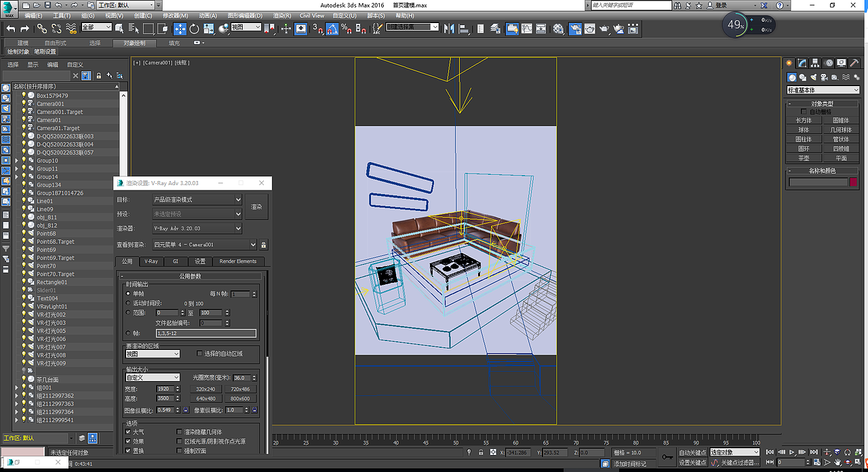This screenshot has width=868, height=472.
Task: Select the Range (范围) radio button
Action: [x=129, y=313]
